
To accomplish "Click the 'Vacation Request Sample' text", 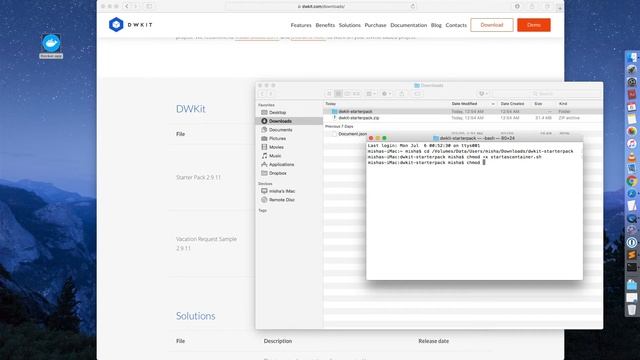I will click(206, 239).
